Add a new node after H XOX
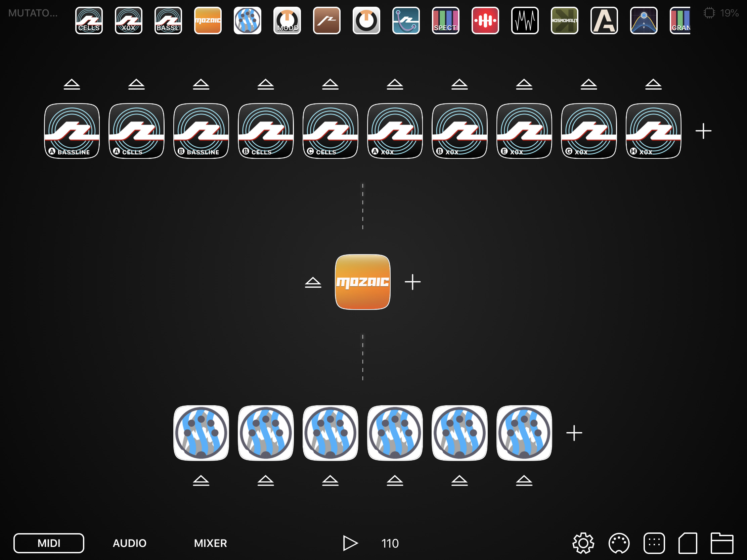 click(703, 131)
